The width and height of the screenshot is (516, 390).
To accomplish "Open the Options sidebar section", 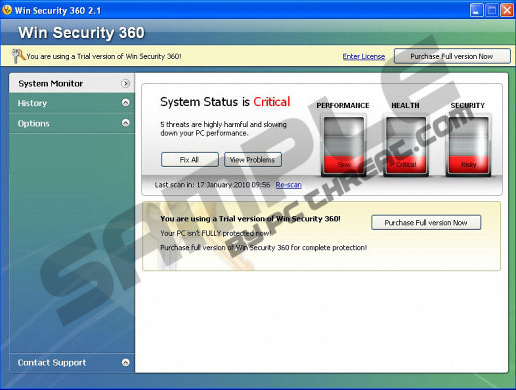I will [x=72, y=123].
